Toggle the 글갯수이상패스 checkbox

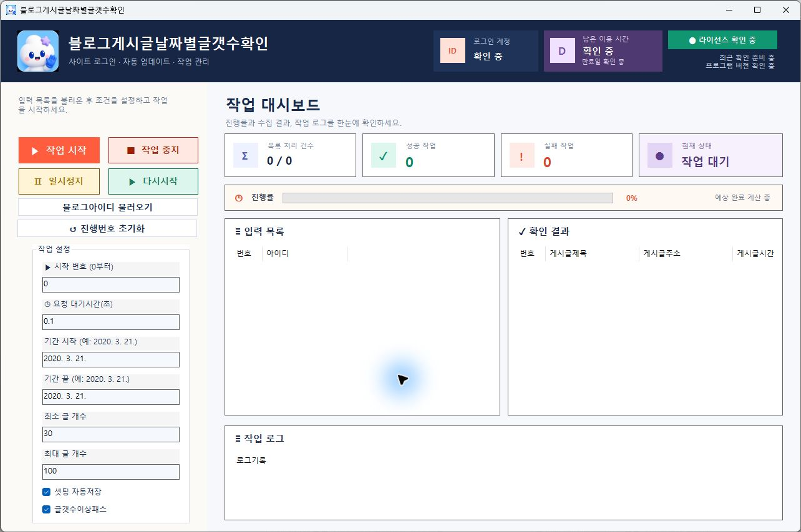pyautogui.click(x=46, y=509)
